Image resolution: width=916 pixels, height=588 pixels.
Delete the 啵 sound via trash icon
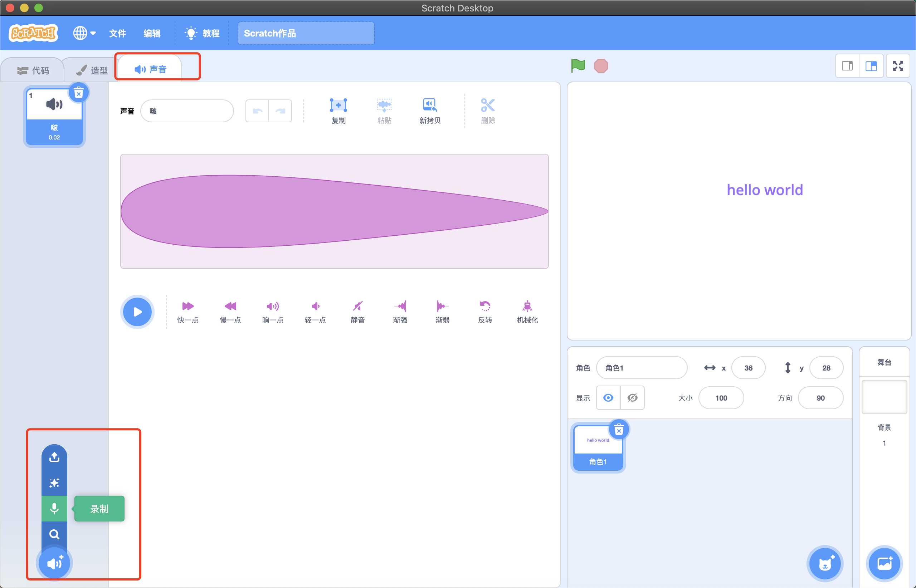tap(79, 92)
